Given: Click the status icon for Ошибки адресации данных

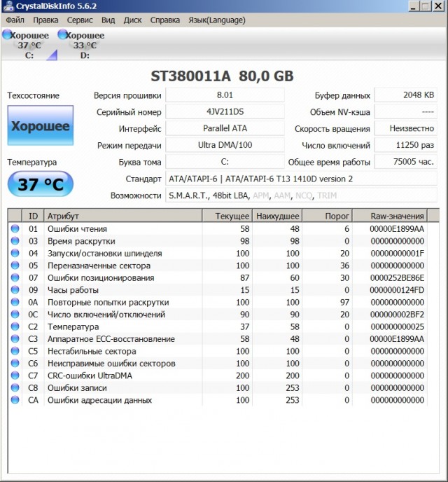Looking at the screenshot, I should [15, 400].
